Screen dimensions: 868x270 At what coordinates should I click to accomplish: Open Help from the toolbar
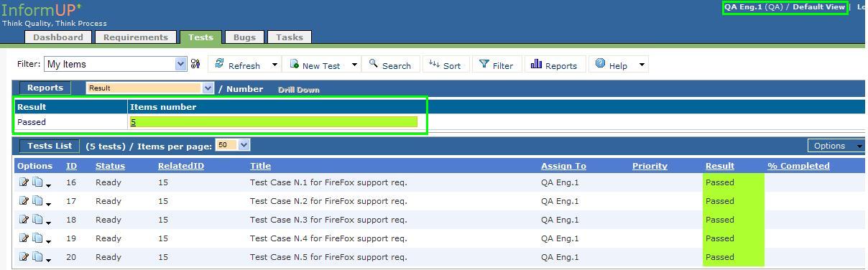611,65
